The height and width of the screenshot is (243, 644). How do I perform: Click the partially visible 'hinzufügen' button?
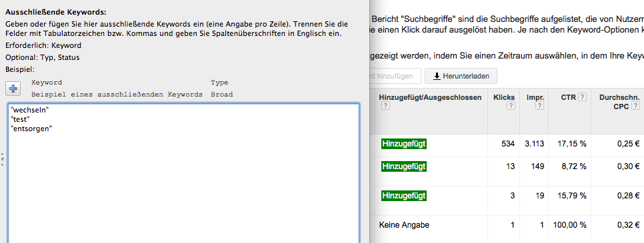(395, 76)
